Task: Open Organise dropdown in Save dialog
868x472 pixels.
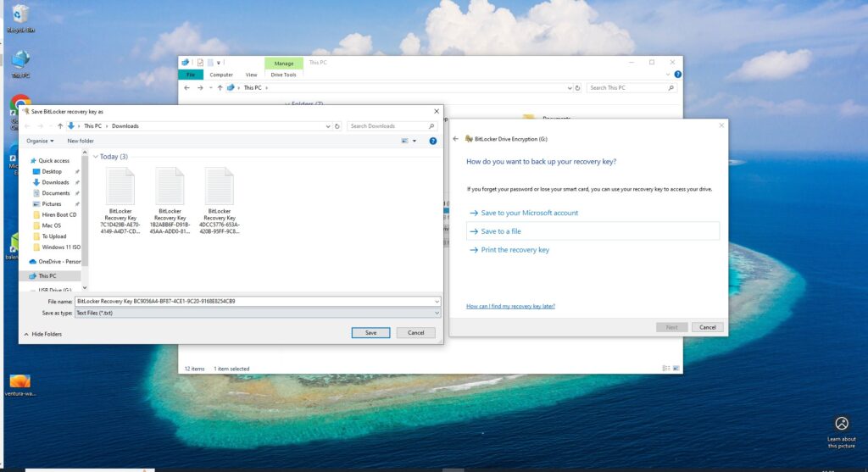Action: tap(40, 142)
